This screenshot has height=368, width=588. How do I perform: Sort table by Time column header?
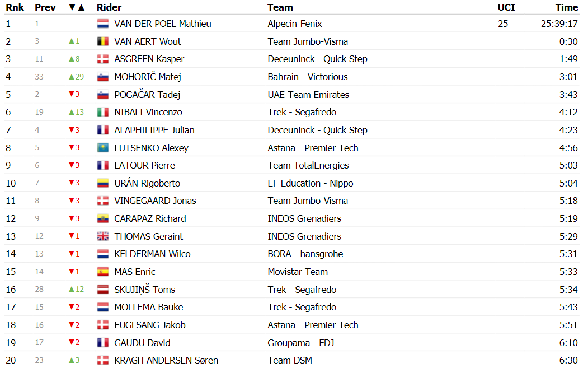[567, 7]
